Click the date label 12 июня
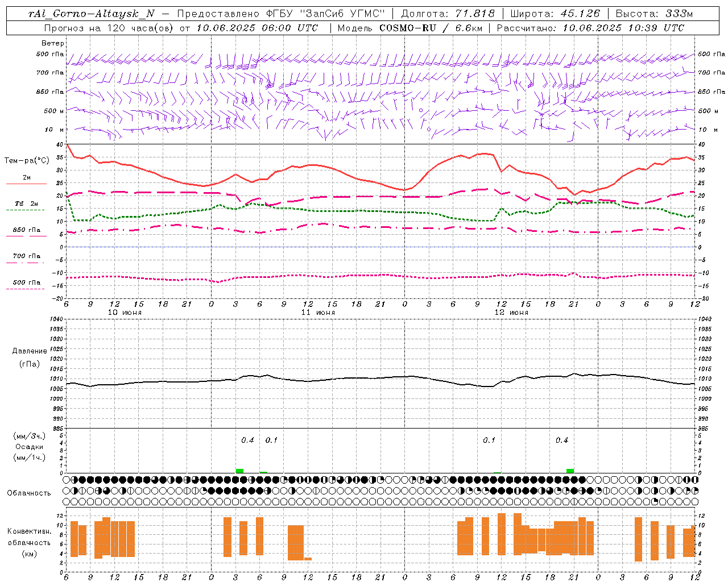The width and height of the screenshot is (728, 582). tap(511, 313)
